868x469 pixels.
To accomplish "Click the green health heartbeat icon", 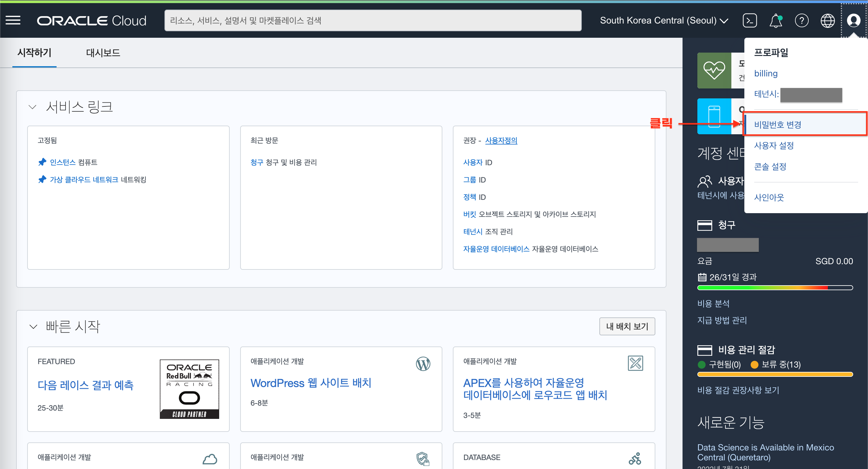I will coord(714,71).
